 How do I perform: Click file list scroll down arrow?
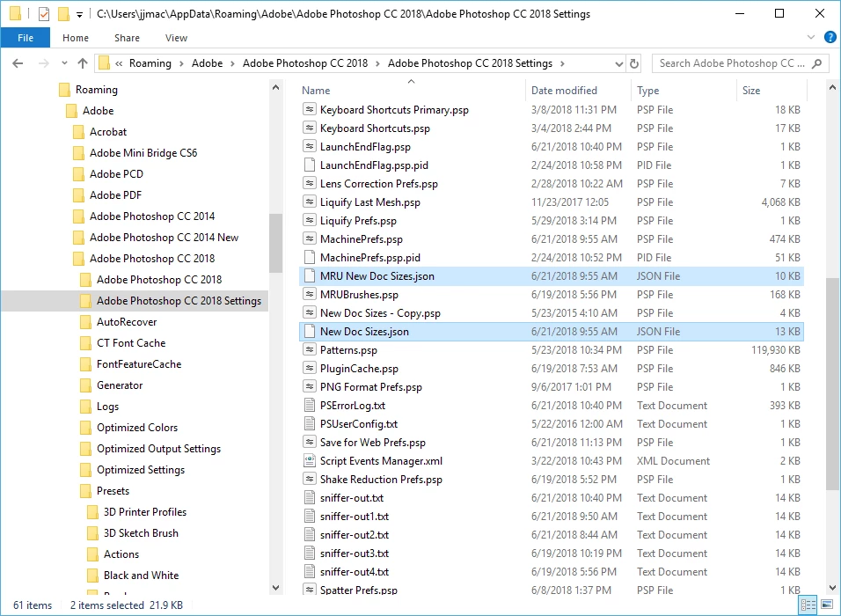(832, 588)
